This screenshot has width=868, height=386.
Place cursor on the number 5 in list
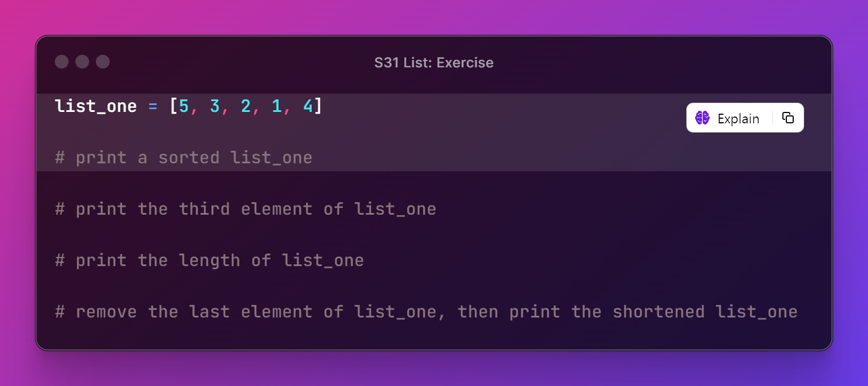click(x=184, y=106)
